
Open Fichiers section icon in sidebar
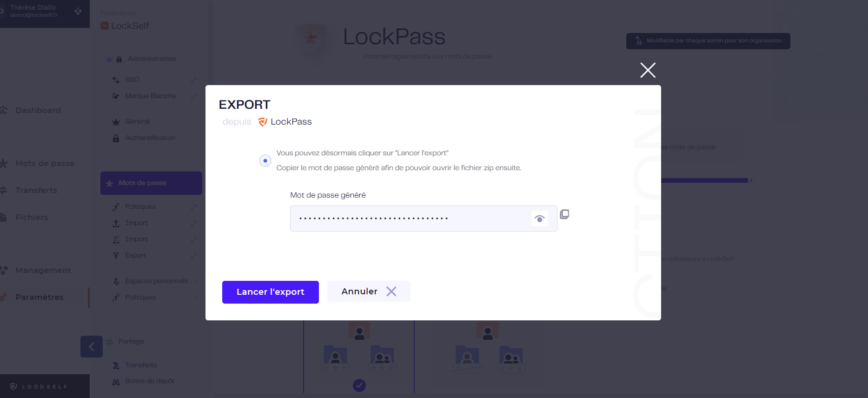(x=4, y=217)
